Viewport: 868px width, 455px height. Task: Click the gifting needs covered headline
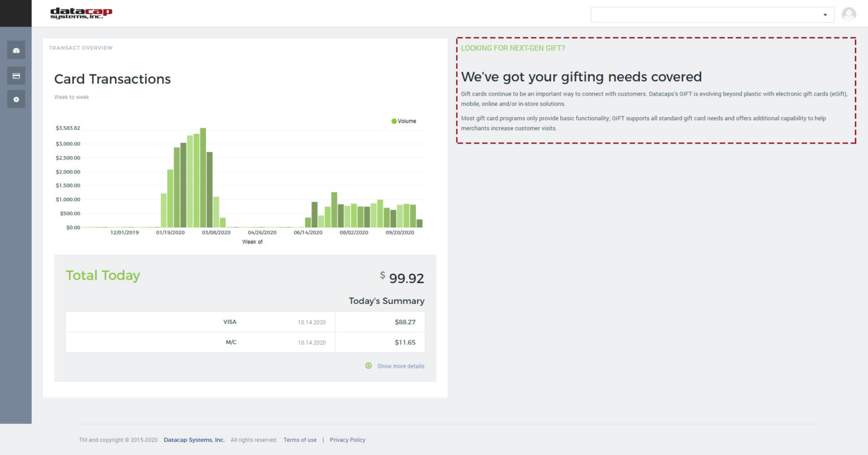pos(581,77)
